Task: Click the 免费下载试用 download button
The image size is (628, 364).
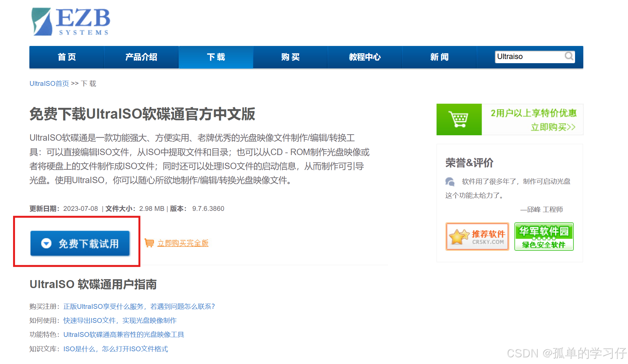Action: tap(80, 243)
